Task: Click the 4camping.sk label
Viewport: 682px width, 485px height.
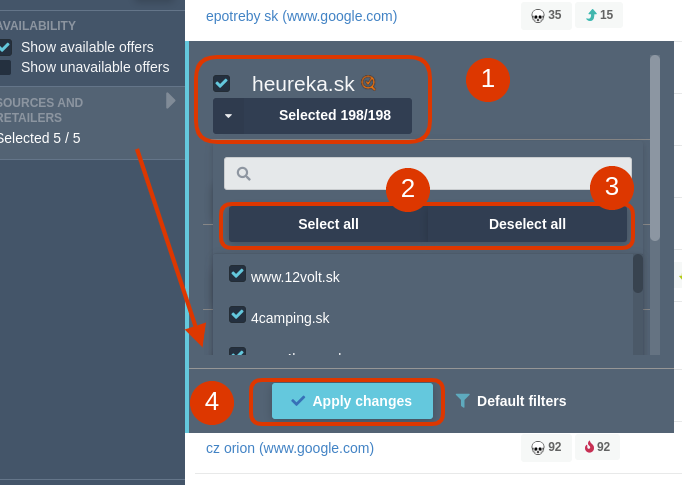Action: pyautogui.click(x=290, y=318)
